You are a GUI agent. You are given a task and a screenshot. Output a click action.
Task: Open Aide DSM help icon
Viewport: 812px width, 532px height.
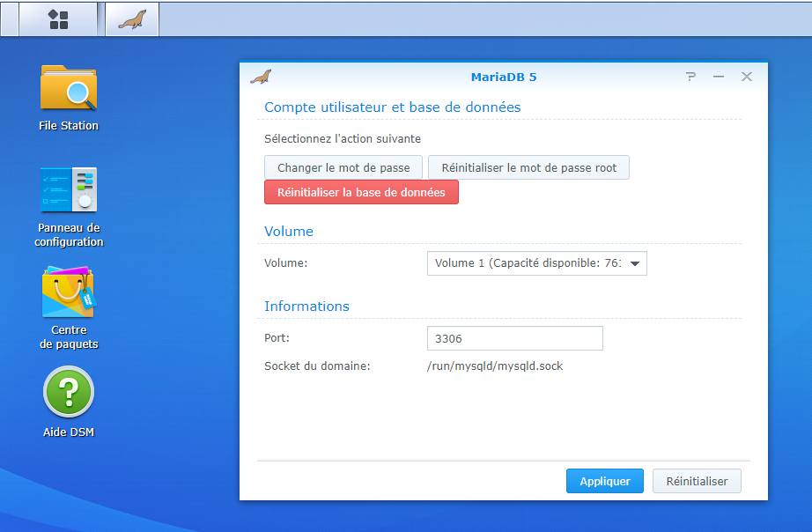coord(69,403)
